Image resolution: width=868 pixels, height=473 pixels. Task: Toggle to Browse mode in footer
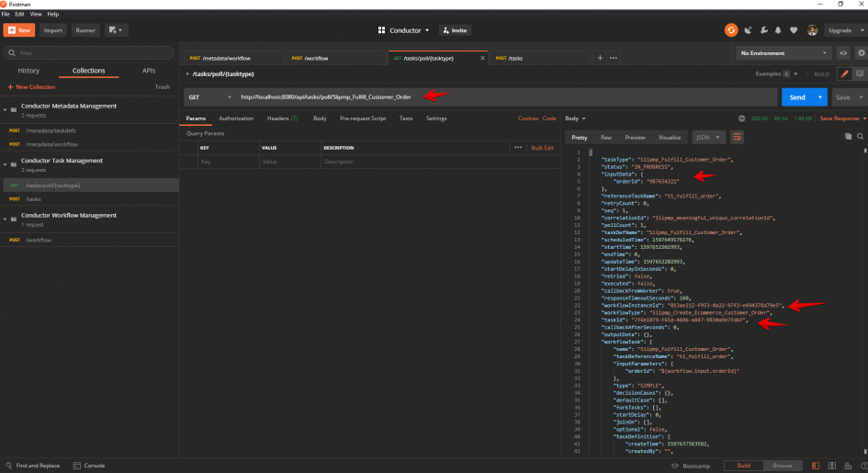(x=782, y=466)
